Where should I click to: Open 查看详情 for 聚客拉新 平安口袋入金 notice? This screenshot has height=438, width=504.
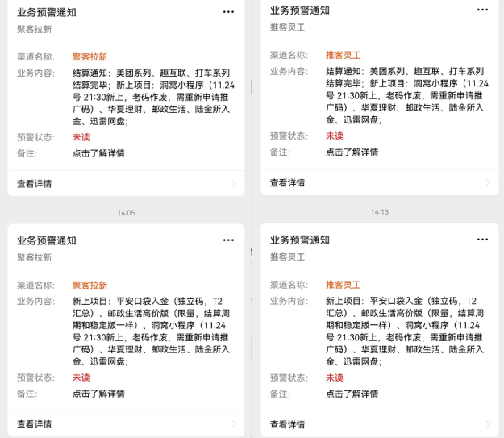(35, 423)
